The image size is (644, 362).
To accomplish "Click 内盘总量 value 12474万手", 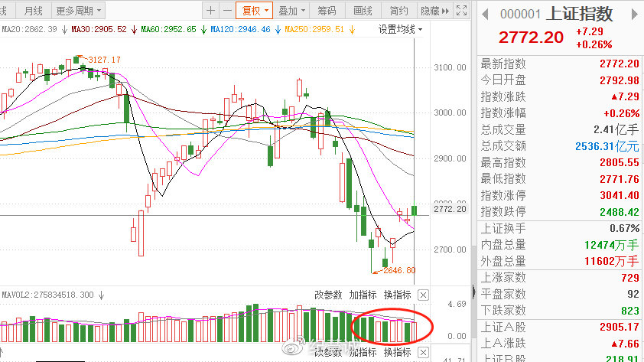I will (x=612, y=246).
